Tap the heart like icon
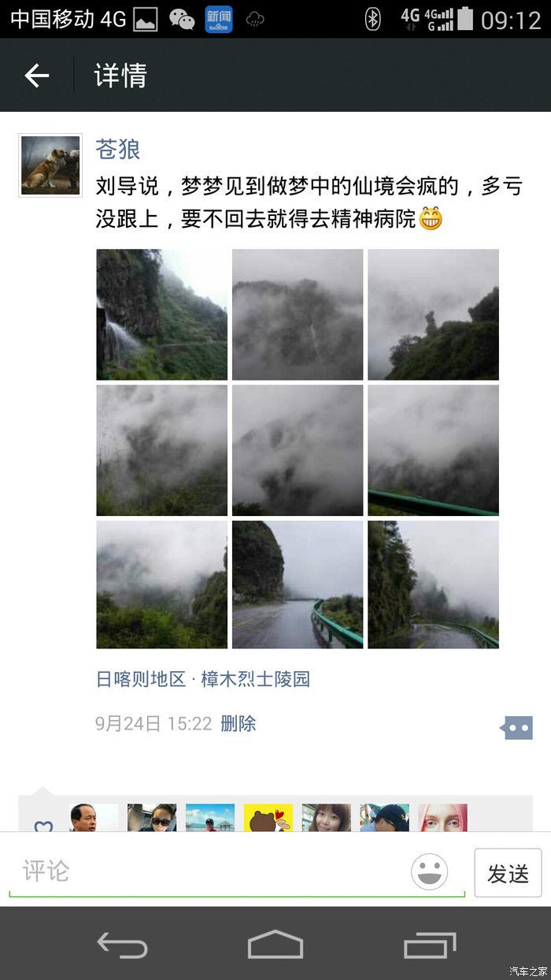Image resolution: width=551 pixels, height=980 pixels. (x=43, y=826)
